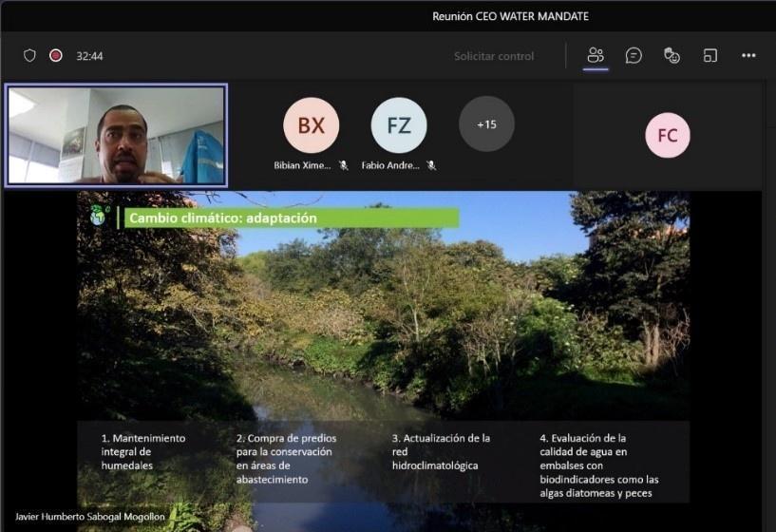The width and height of the screenshot is (776, 532).
Task: Click Solicitar control
Action: [x=494, y=56]
